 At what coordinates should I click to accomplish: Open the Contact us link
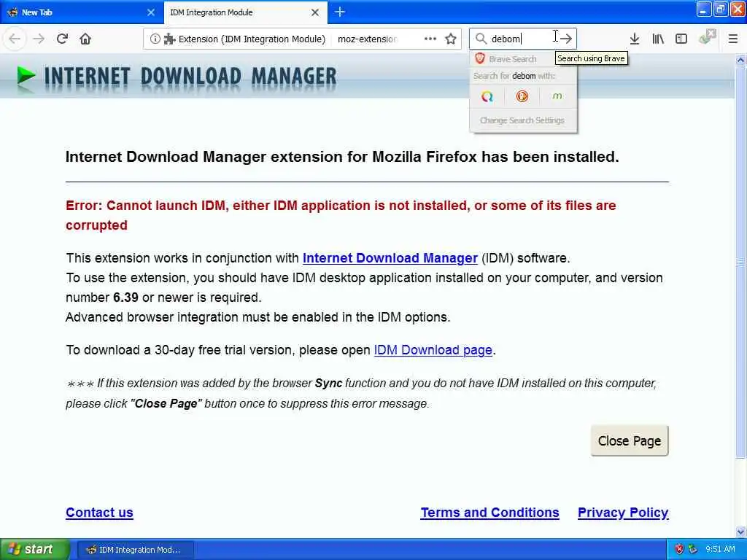[x=99, y=513]
